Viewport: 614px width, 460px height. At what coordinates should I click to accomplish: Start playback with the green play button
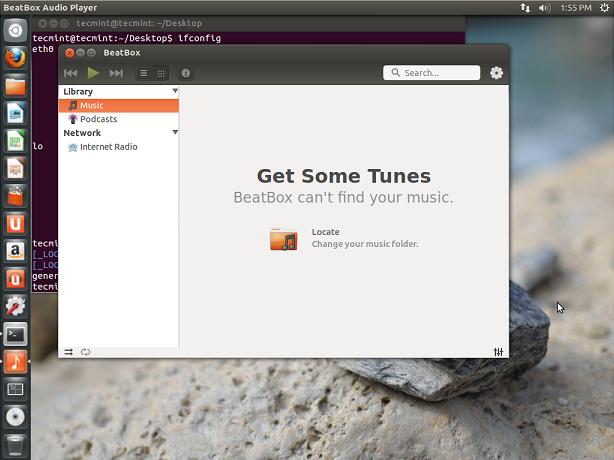coord(93,73)
